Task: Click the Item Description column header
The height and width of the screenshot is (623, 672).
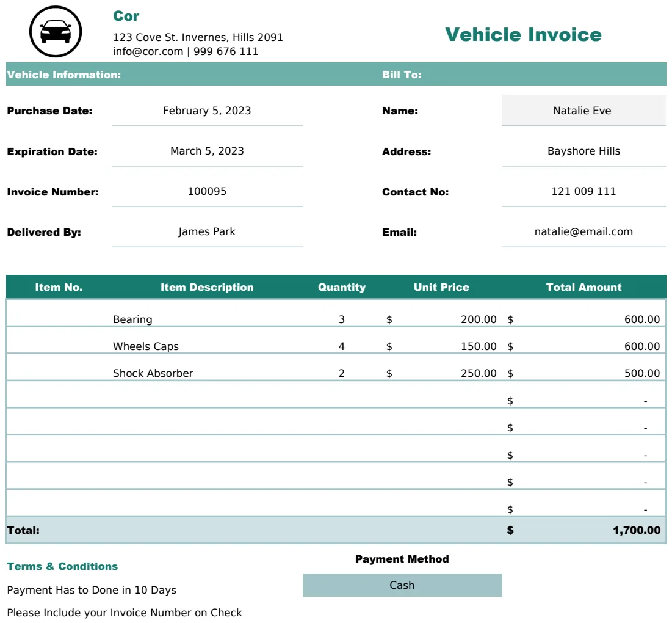Action: 207,287
